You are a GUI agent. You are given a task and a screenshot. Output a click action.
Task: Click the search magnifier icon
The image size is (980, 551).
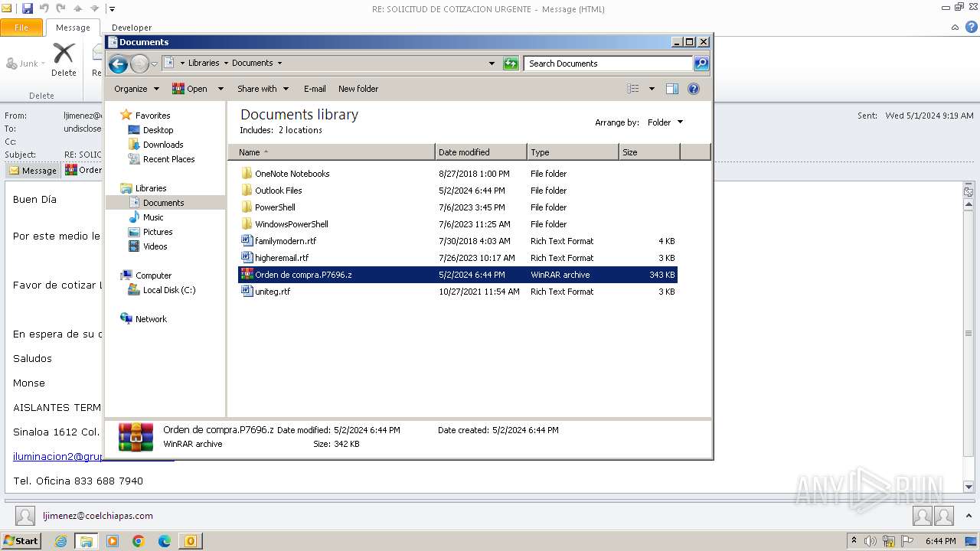click(x=701, y=64)
